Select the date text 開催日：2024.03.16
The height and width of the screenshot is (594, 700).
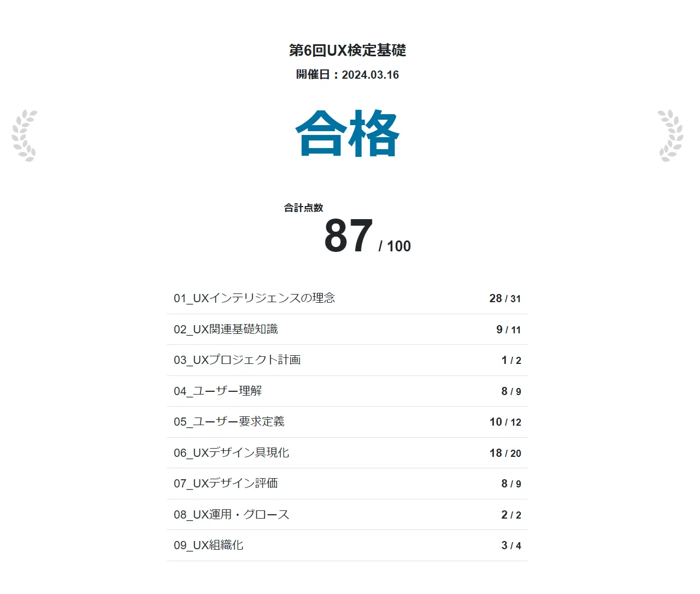(x=348, y=75)
